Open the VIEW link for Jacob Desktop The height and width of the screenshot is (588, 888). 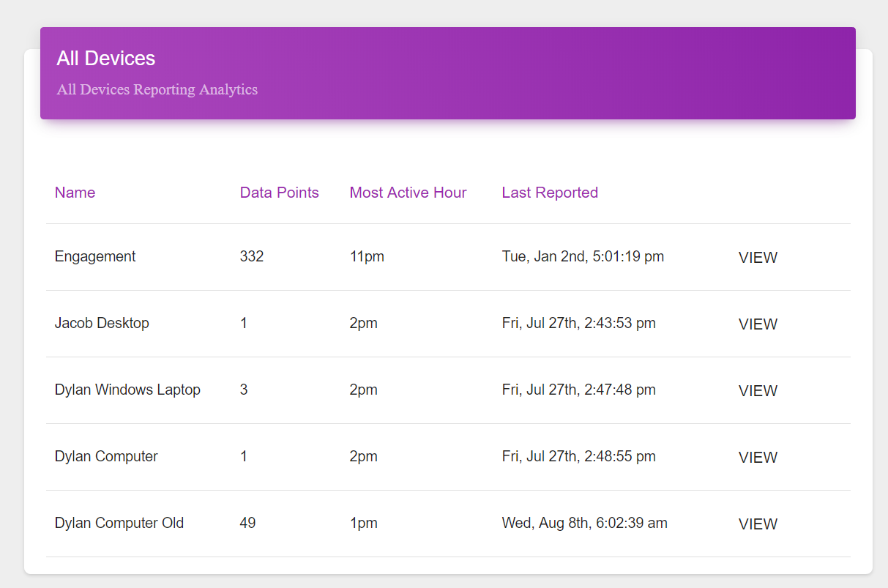(x=758, y=324)
